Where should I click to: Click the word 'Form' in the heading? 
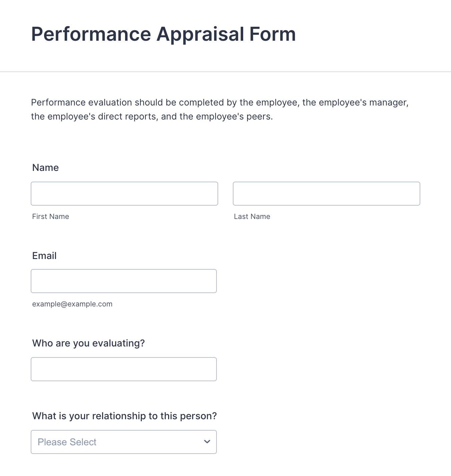tap(273, 34)
